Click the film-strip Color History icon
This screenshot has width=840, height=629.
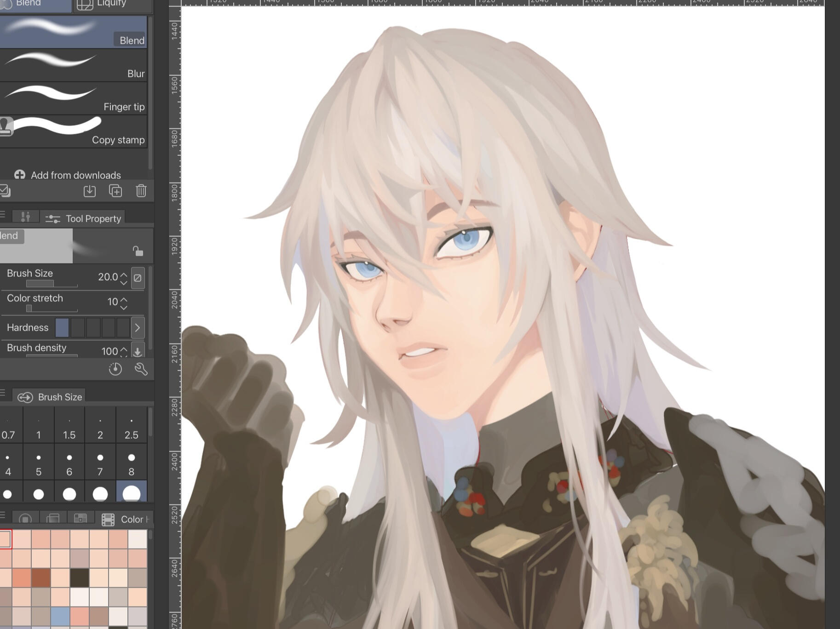pyautogui.click(x=108, y=520)
